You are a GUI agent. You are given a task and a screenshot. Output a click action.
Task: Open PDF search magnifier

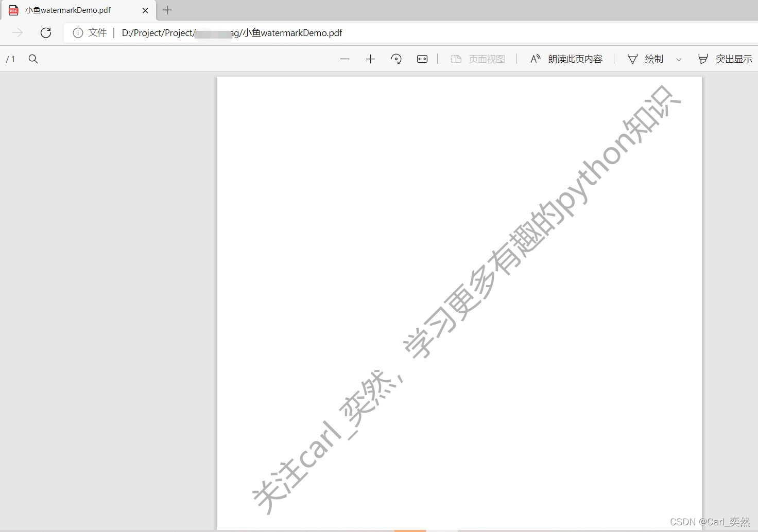coord(33,59)
